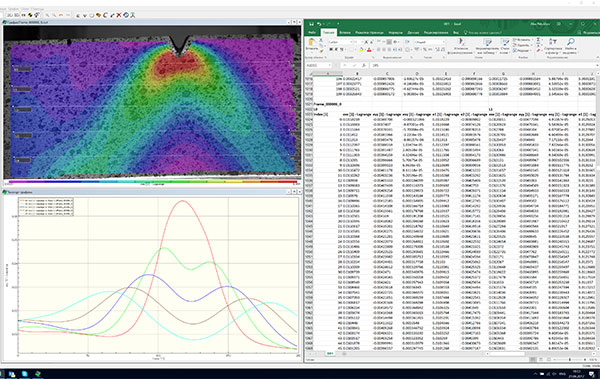The width and height of the screenshot is (600, 379).
Task: Toggle Italic formatting in Excel ribbon
Action: click(336, 49)
